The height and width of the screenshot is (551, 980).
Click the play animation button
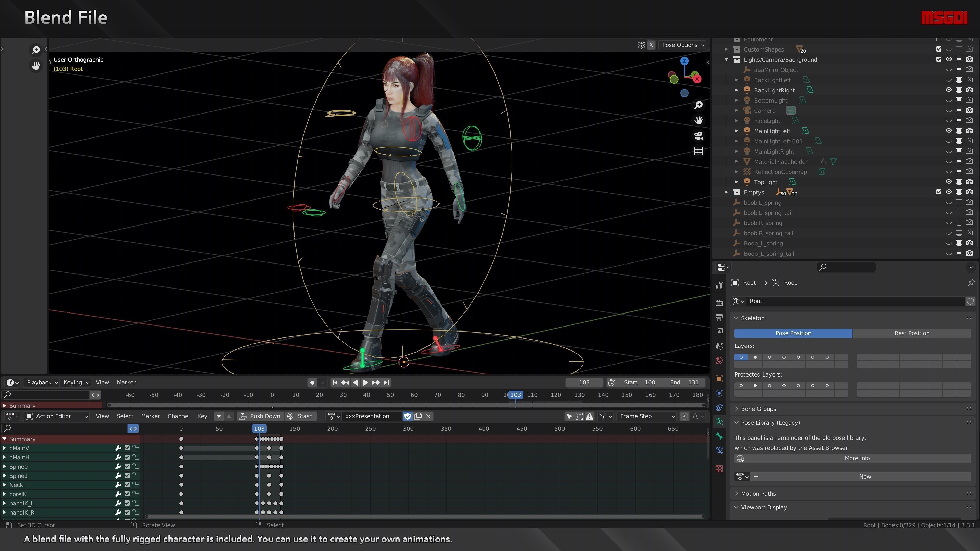tap(365, 383)
